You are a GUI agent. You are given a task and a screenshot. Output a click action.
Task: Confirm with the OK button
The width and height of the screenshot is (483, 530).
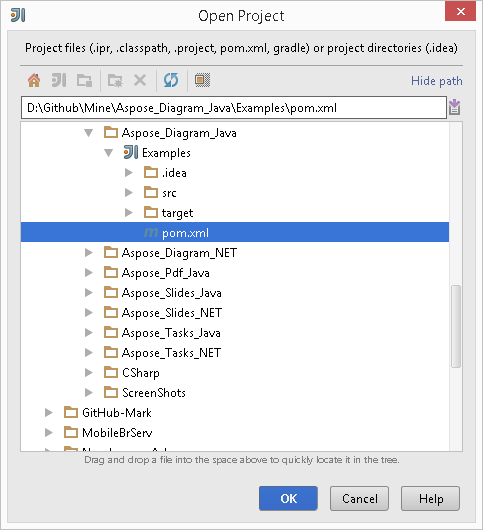pyautogui.click(x=288, y=498)
